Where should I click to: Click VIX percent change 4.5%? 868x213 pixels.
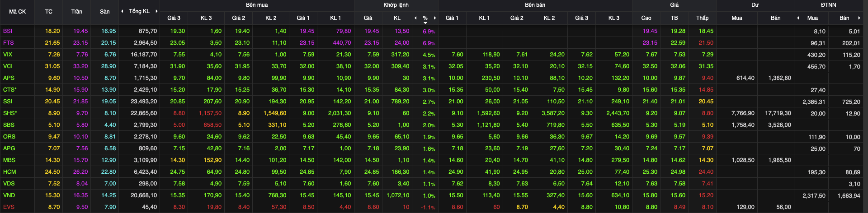[x=429, y=55]
